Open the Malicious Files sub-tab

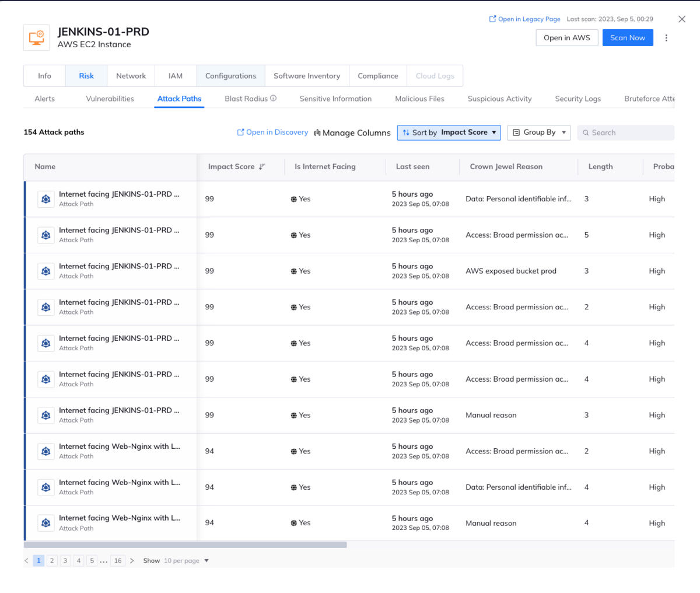point(419,99)
